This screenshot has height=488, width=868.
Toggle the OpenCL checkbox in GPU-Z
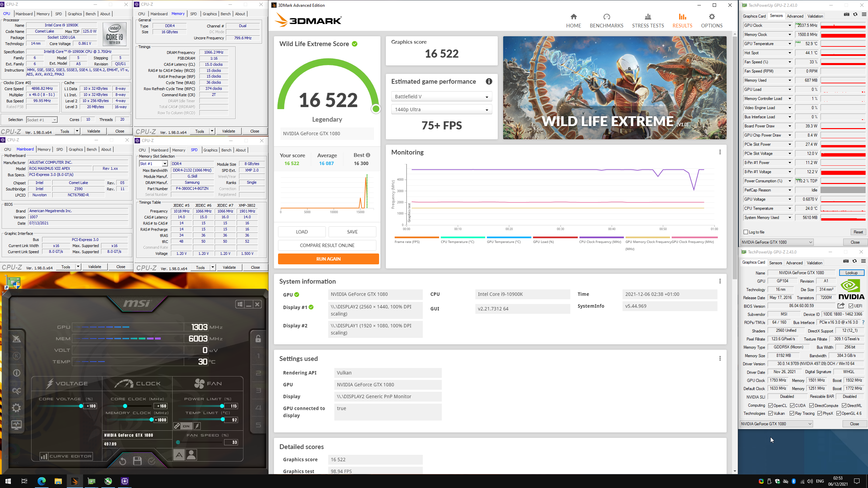point(770,406)
